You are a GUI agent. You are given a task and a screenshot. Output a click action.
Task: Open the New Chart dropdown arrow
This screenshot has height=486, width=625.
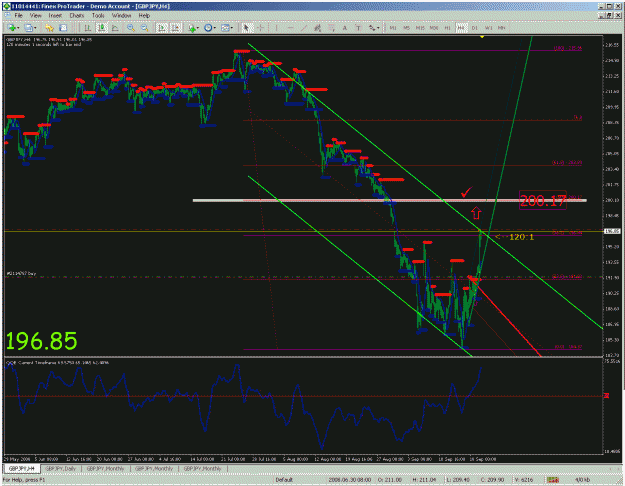(x=18, y=28)
